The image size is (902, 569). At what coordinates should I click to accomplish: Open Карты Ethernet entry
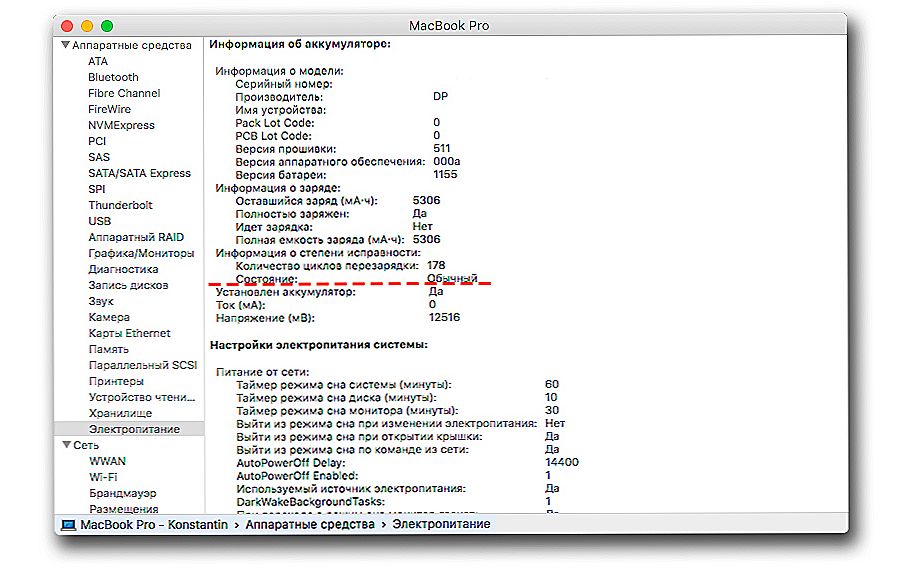click(x=129, y=333)
